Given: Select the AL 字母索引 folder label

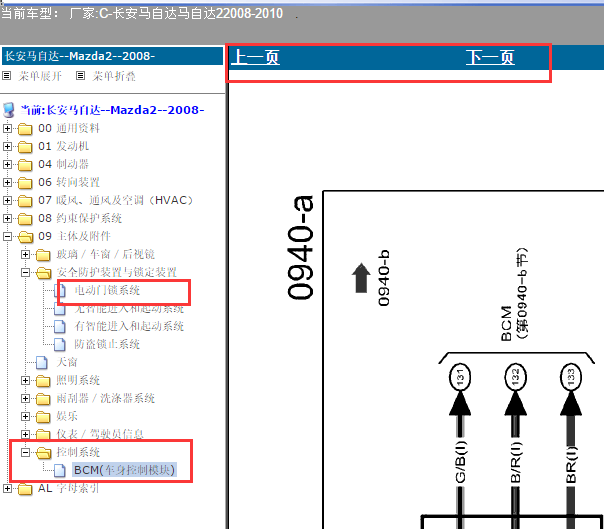Looking at the screenshot, I should pyautogui.click(x=69, y=489).
